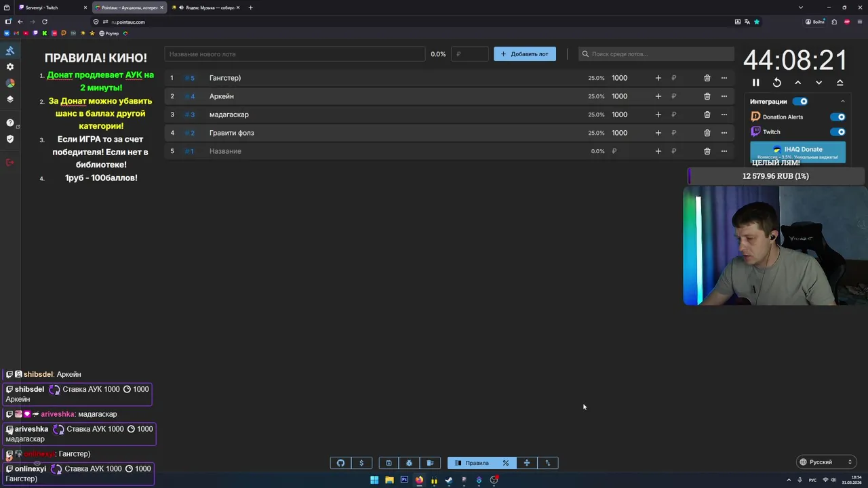Disable the Donation Alerts integration
This screenshot has width=868, height=488.
click(x=838, y=117)
